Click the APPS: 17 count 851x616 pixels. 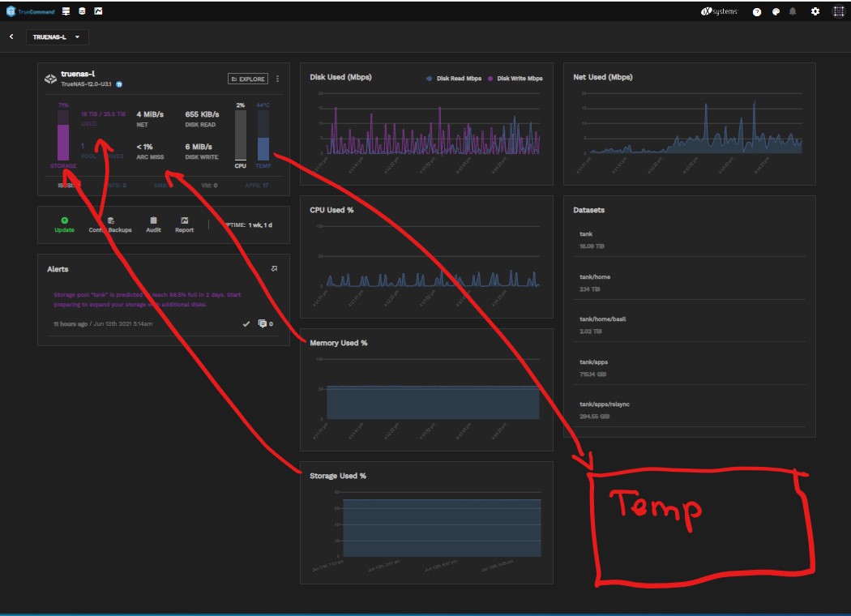pyautogui.click(x=257, y=186)
